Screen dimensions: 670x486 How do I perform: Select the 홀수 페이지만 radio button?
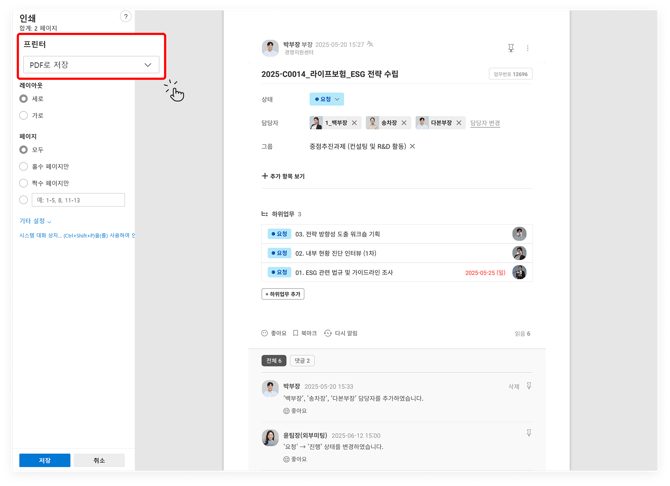pyautogui.click(x=24, y=166)
